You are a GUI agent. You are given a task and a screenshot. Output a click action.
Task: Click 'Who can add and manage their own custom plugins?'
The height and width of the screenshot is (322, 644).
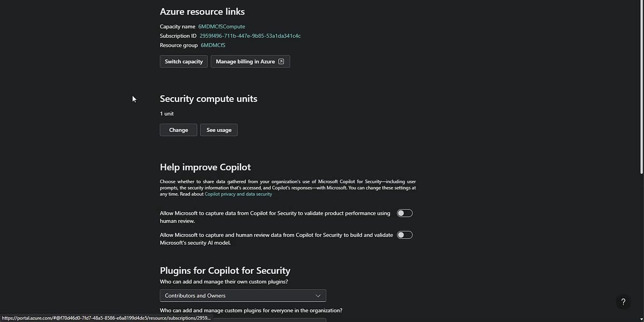(x=224, y=282)
